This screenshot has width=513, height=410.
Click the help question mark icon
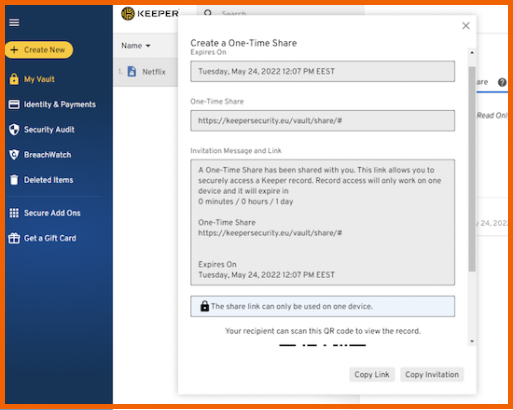coord(502,82)
